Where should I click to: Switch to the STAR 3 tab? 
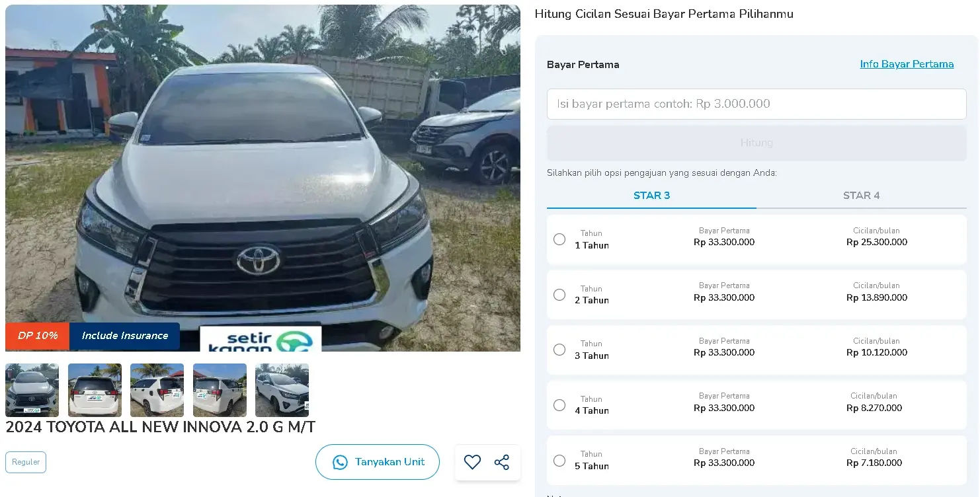pos(651,196)
